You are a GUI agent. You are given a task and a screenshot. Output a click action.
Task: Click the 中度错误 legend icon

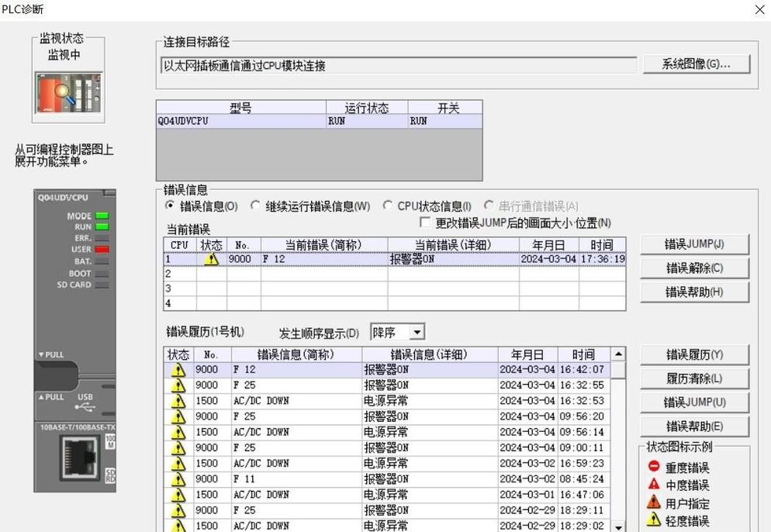(x=654, y=485)
